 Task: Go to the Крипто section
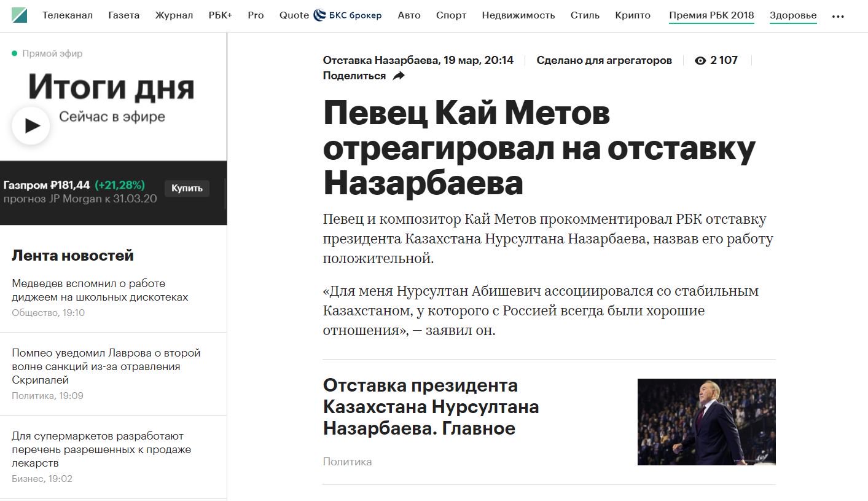[633, 15]
